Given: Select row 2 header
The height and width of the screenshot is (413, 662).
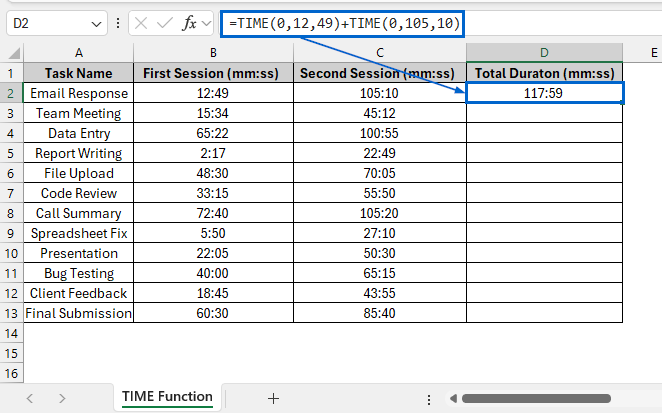Looking at the screenshot, I should point(11,93).
